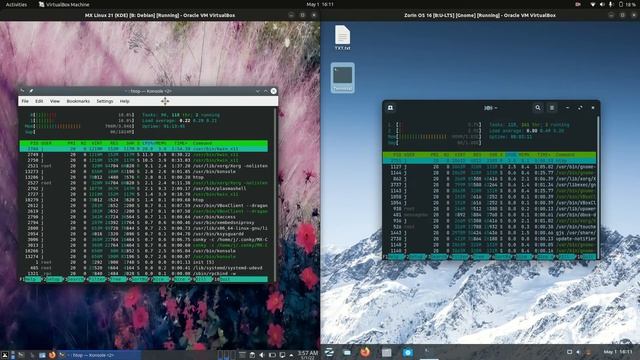Open File menu in Konsole
This screenshot has height=360, width=640.
point(25,101)
